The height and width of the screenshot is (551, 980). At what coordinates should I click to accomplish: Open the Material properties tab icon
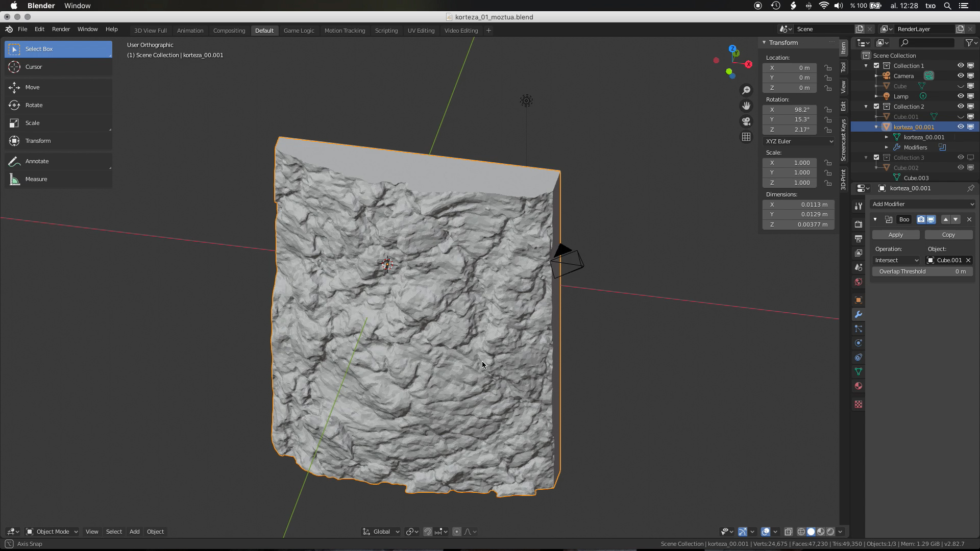click(x=859, y=386)
